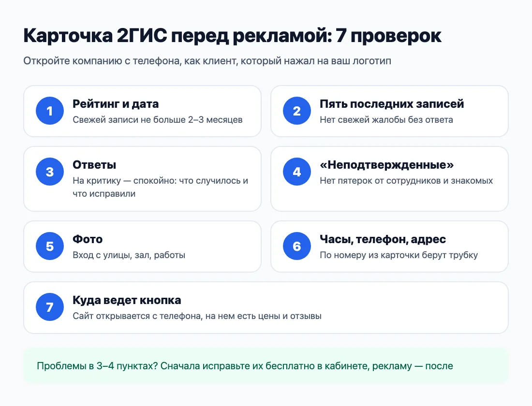Click text «По номеру из карточки берут трубку»
532x406 pixels.
(399, 255)
